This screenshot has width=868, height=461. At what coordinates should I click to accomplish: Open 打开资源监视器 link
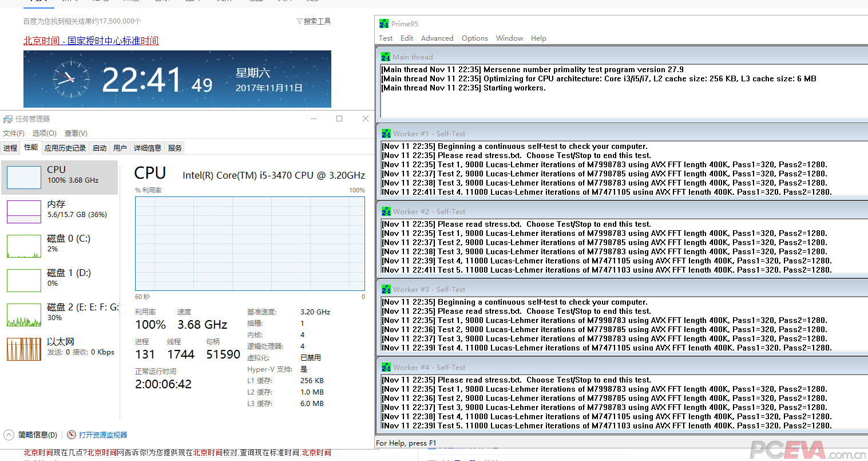coord(103,435)
